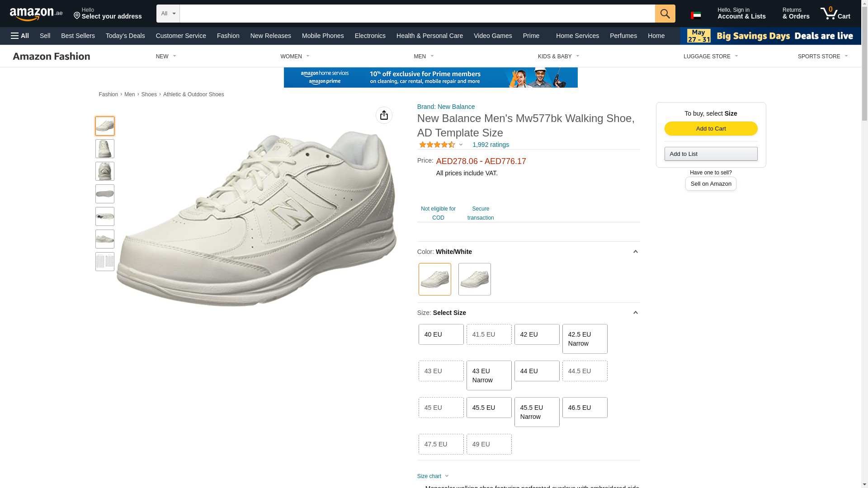Open the LUGGAGE STORE menu
The width and height of the screenshot is (868, 488).
click(x=710, y=56)
